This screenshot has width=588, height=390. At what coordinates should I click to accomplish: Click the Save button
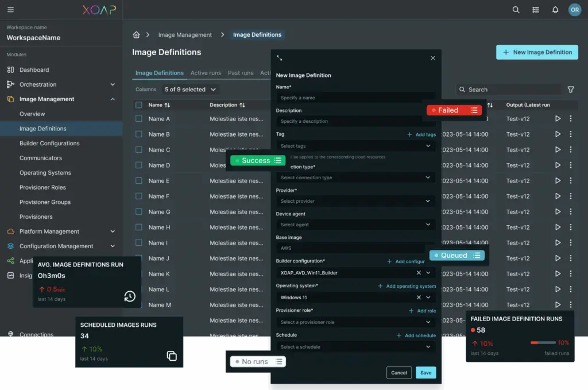pyautogui.click(x=425, y=373)
